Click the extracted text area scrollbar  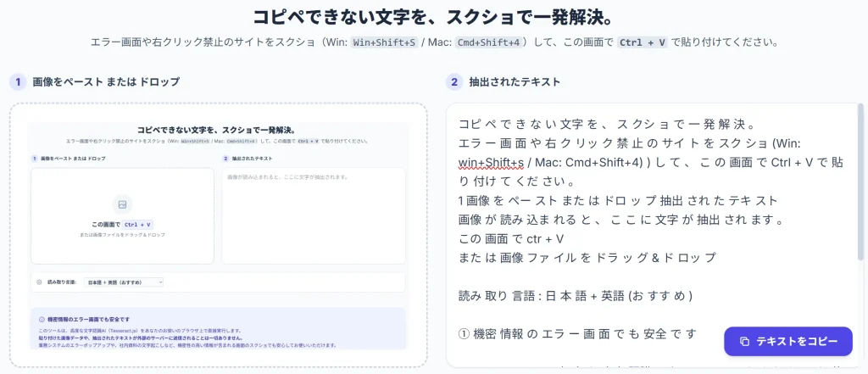pos(860,183)
